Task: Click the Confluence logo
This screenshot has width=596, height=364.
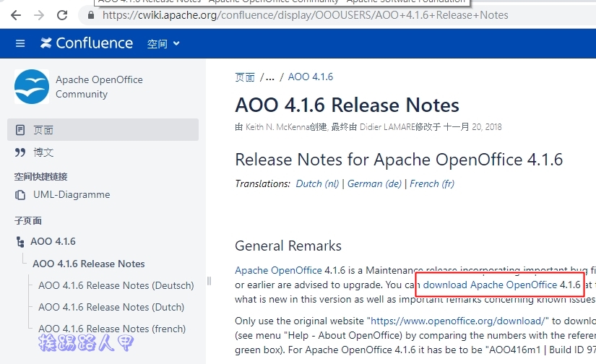Action: (x=87, y=43)
